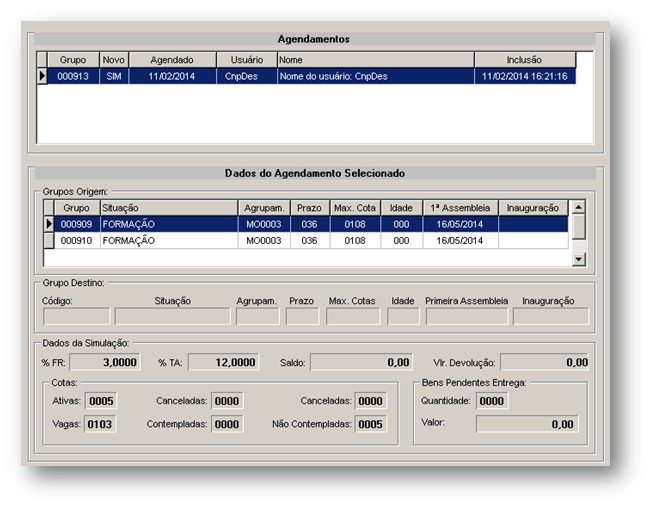
Task: Click the CnpDes user cell
Action: click(247, 76)
